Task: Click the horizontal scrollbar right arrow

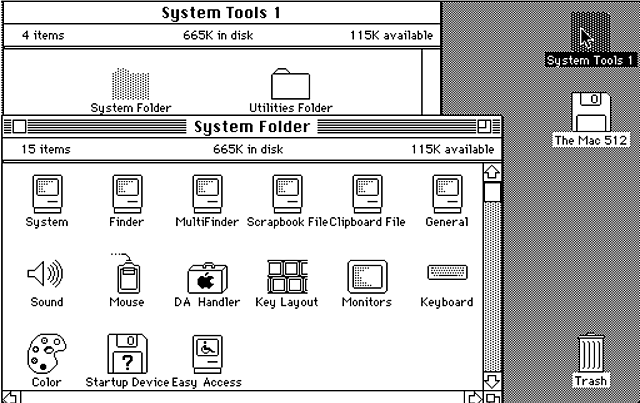Action: point(473,398)
